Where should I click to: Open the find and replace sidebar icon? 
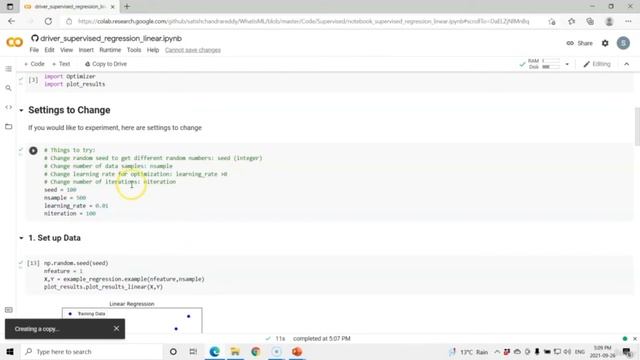pyautogui.click(x=9, y=88)
